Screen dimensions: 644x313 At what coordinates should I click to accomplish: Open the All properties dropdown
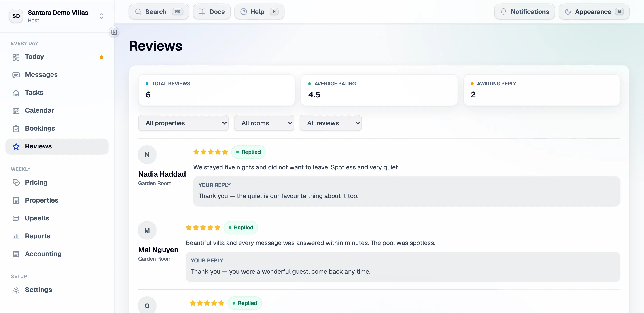(x=183, y=123)
